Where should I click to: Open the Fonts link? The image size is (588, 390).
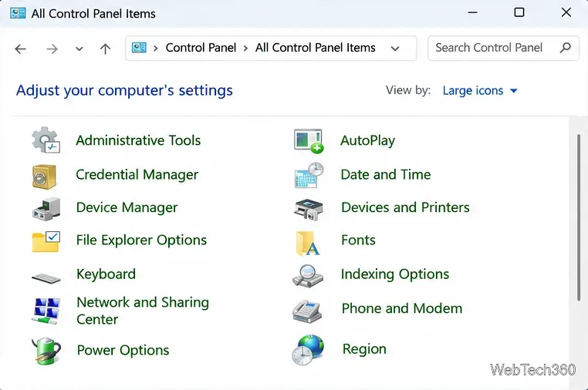point(358,240)
